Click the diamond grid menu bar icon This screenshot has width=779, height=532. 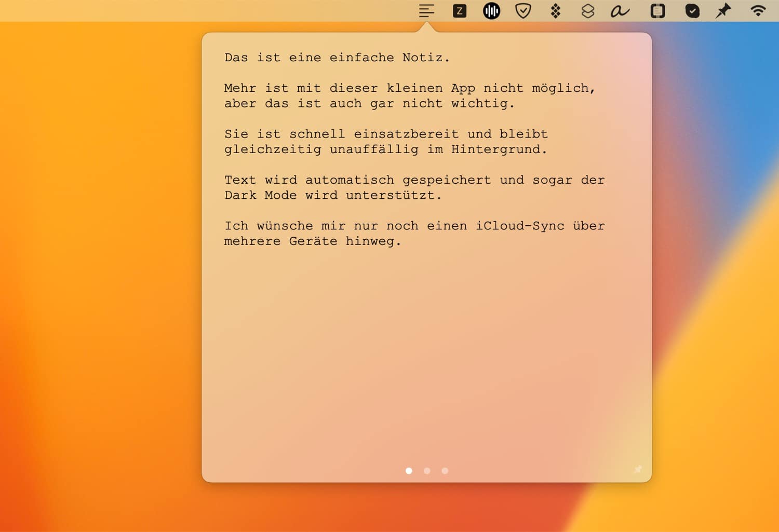[556, 11]
